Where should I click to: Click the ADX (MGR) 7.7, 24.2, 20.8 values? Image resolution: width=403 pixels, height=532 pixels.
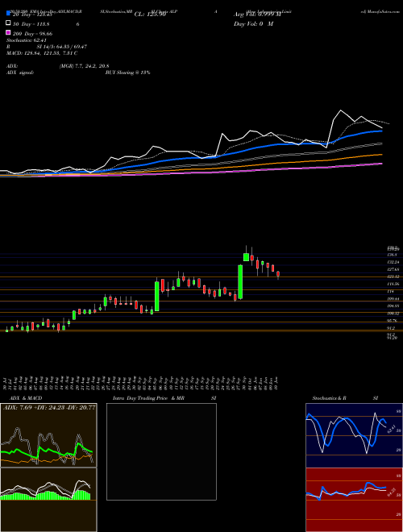pos(84,66)
